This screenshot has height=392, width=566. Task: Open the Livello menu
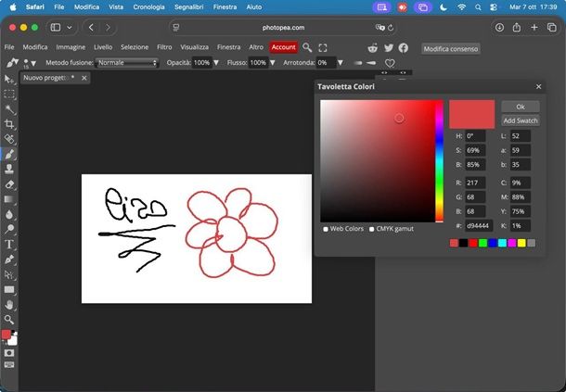(x=103, y=47)
